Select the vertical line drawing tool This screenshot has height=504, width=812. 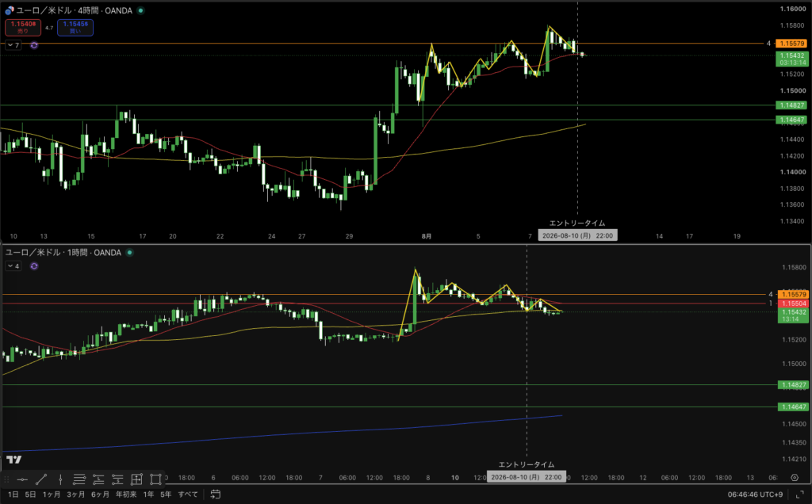point(60,479)
